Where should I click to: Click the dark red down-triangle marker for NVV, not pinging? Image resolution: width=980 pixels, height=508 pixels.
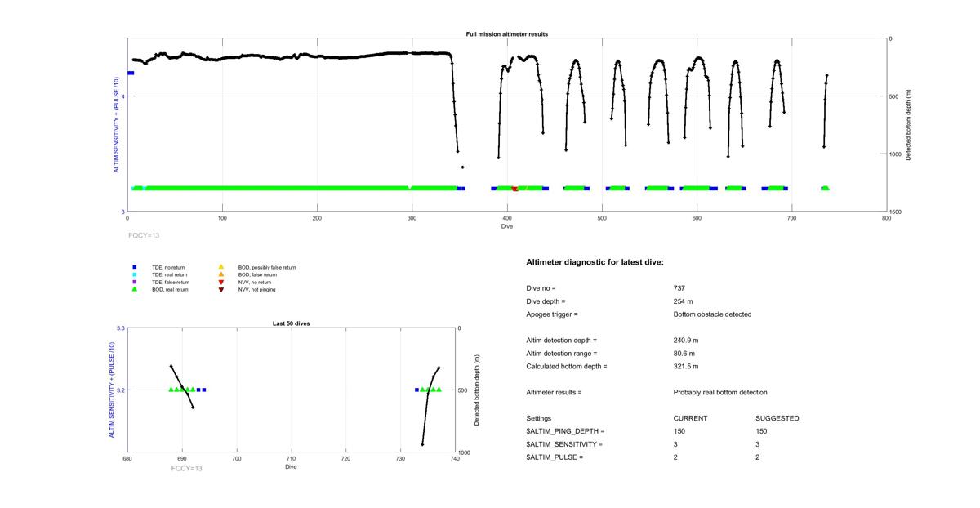220,289
